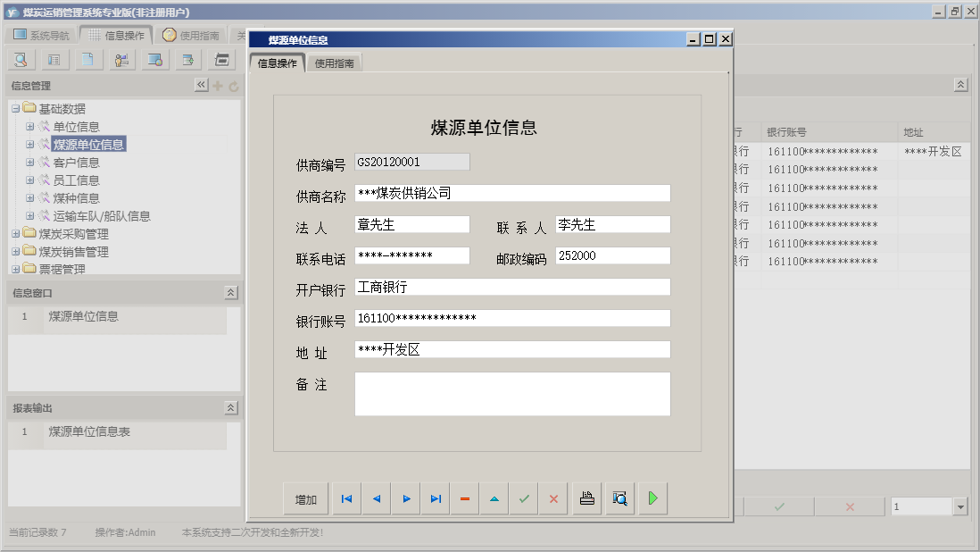Viewport: 980px width, 552px height.
Task: Cancel editing with the red X icon
Action: point(552,498)
